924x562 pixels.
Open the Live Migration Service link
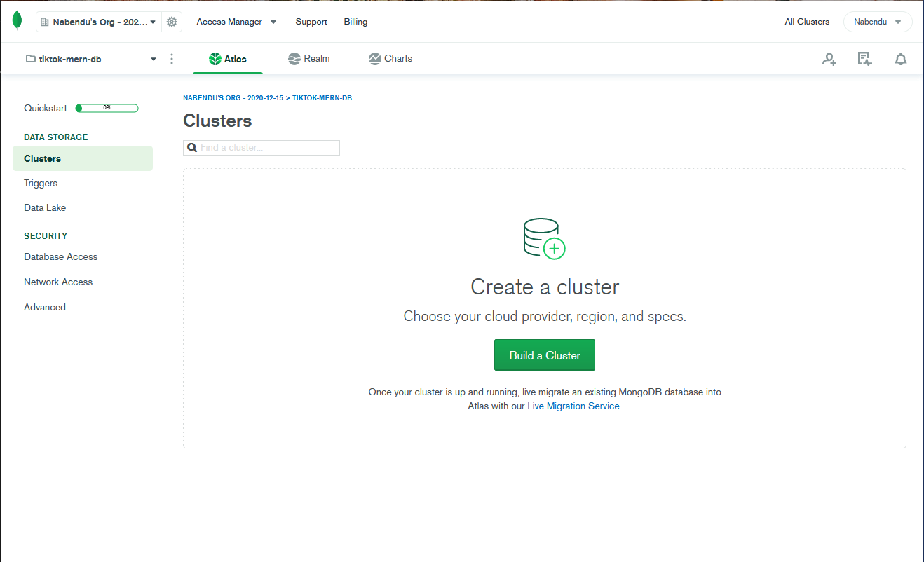573,406
